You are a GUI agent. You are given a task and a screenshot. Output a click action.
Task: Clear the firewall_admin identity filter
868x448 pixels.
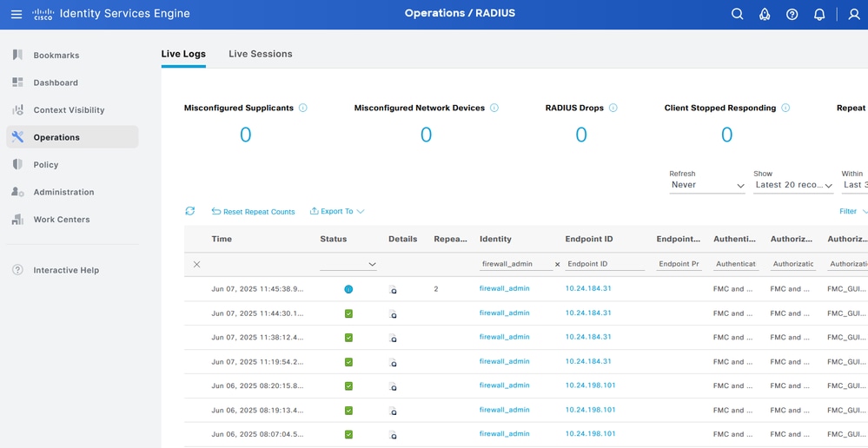[558, 265]
